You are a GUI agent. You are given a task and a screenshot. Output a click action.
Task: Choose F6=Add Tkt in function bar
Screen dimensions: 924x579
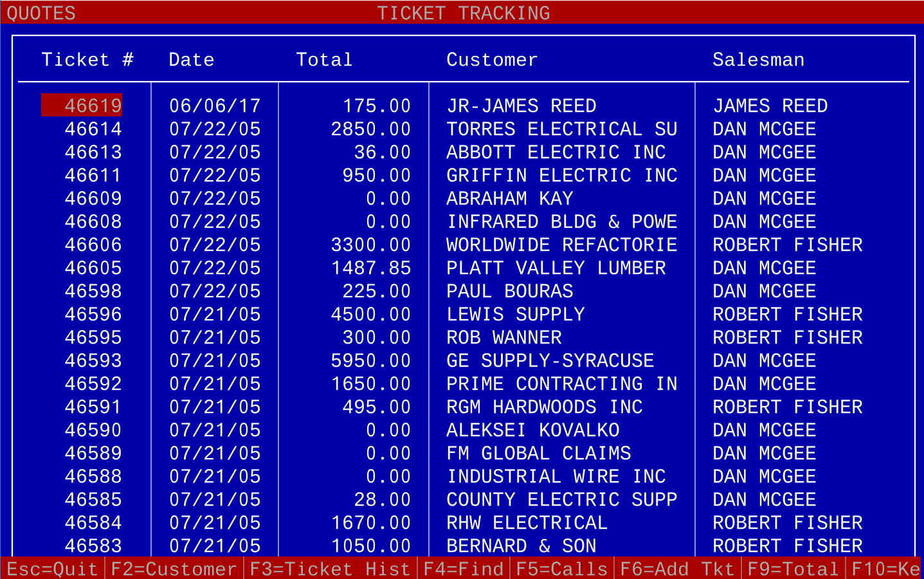pos(677,569)
